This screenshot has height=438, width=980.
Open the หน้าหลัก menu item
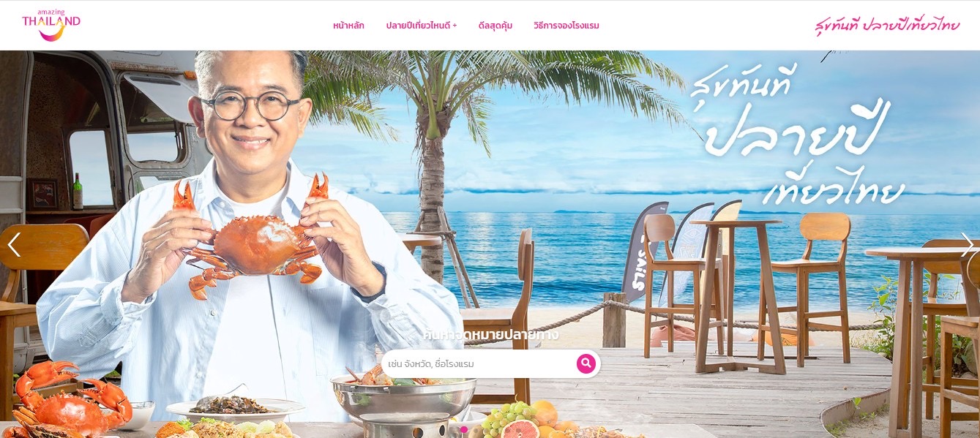pyautogui.click(x=348, y=26)
